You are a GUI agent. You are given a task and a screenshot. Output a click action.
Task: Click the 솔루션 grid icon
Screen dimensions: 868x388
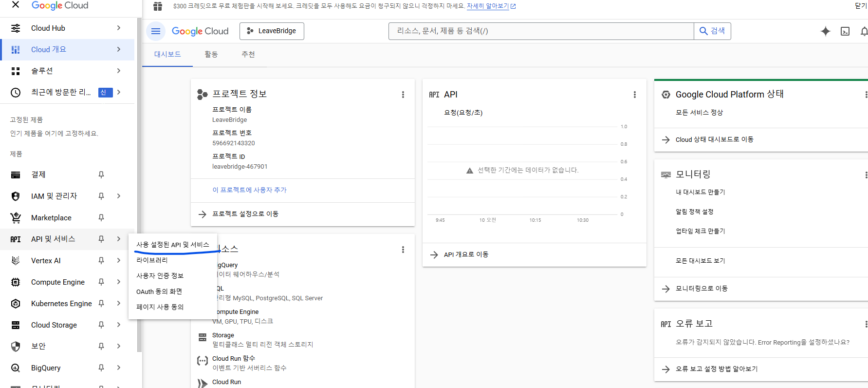(16, 71)
